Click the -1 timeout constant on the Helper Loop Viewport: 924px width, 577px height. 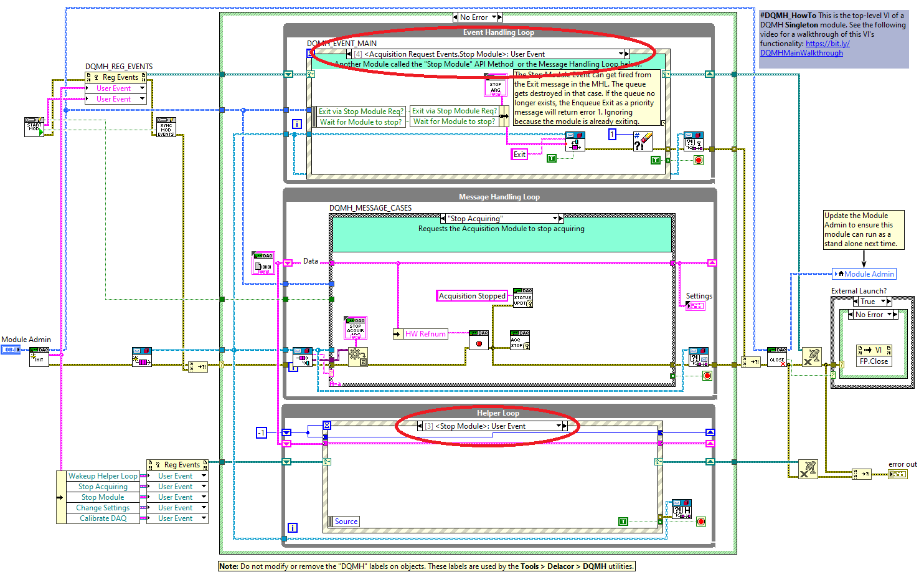pos(262,433)
